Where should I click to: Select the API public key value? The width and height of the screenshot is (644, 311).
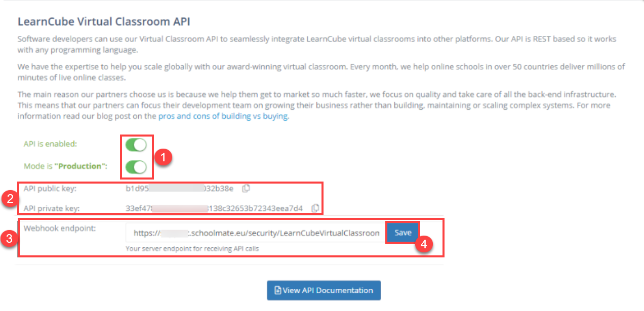click(x=180, y=189)
